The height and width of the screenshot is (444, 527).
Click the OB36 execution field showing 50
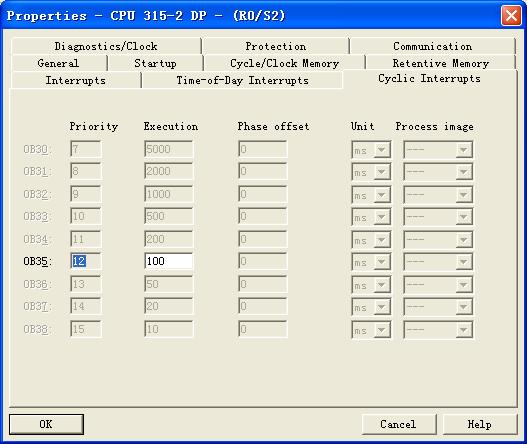coord(169,284)
